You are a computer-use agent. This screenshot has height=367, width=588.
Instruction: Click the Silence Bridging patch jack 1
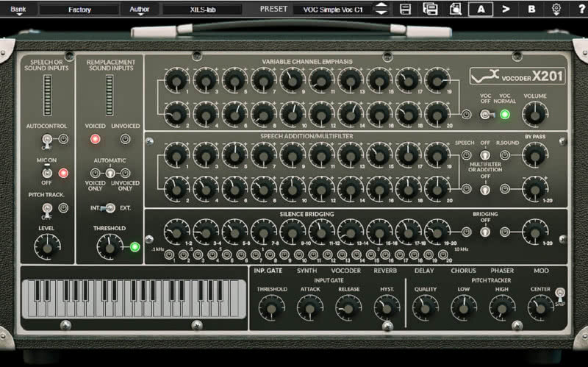coord(170,254)
